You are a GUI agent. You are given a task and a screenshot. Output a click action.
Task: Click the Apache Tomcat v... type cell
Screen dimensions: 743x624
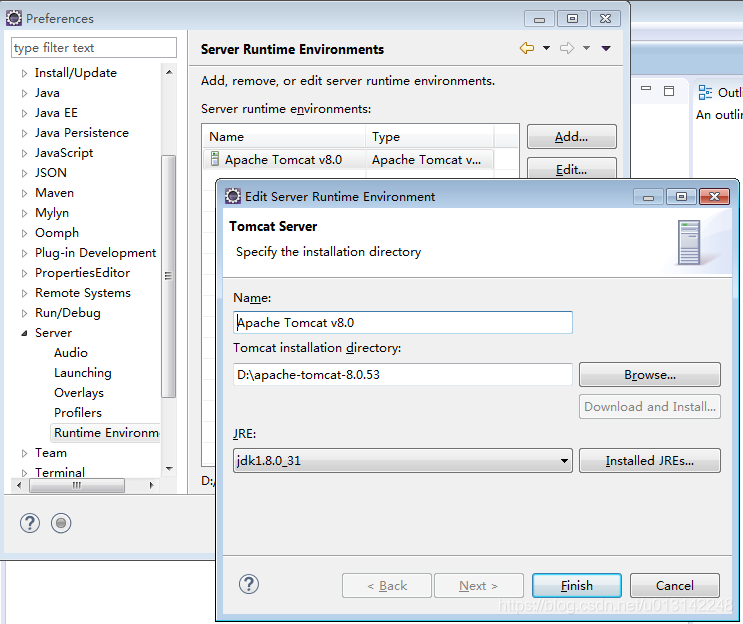426,160
